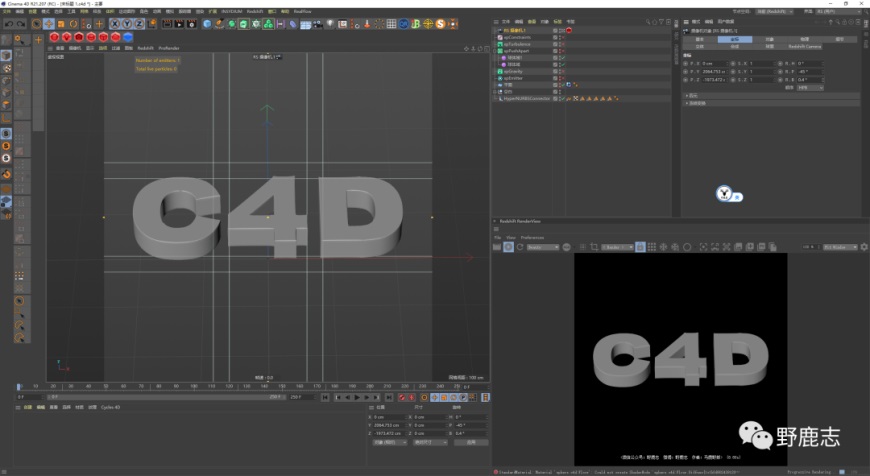Select the Move tool in top toolbar
The image size is (870, 476).
pyautogui.click(x=49, y=24)
